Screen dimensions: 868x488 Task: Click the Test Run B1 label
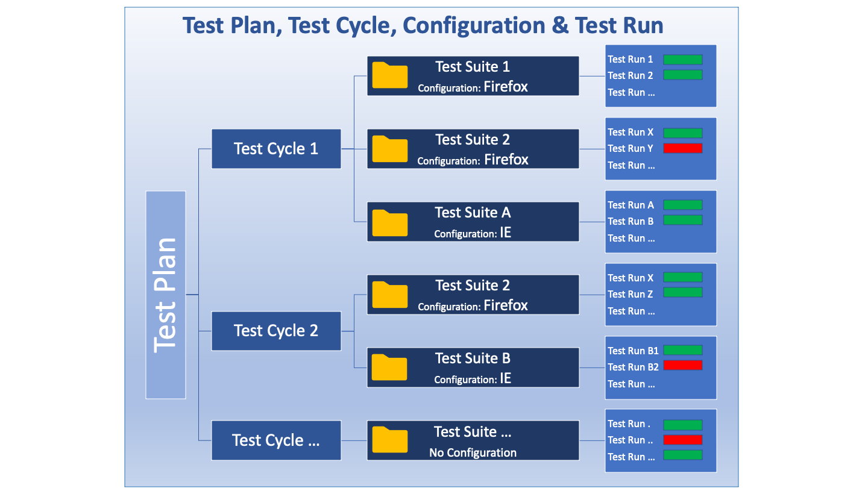(633, 351)
